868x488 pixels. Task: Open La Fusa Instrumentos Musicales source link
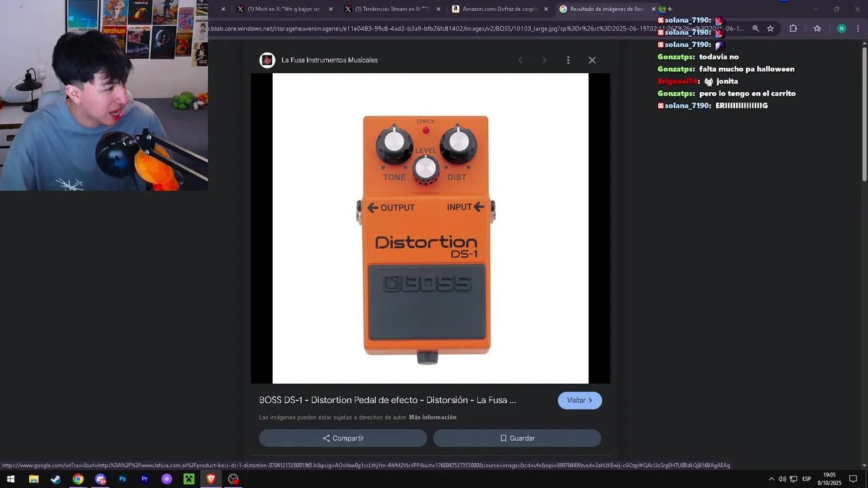pyautogui.click(x=330, y=60)
